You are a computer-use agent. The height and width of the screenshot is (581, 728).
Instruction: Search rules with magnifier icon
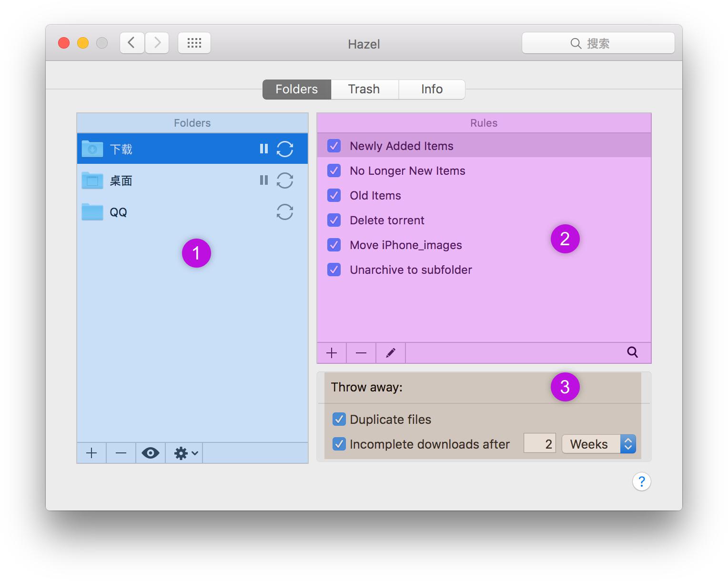tap(632, 352)
